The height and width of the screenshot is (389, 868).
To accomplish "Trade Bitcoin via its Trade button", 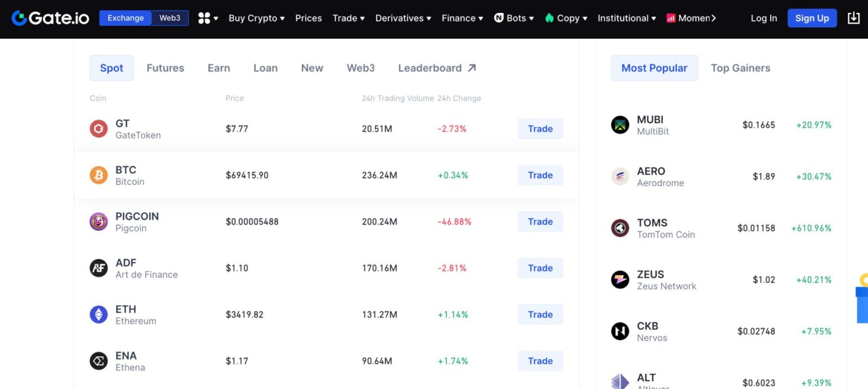I will pos(540,175).
